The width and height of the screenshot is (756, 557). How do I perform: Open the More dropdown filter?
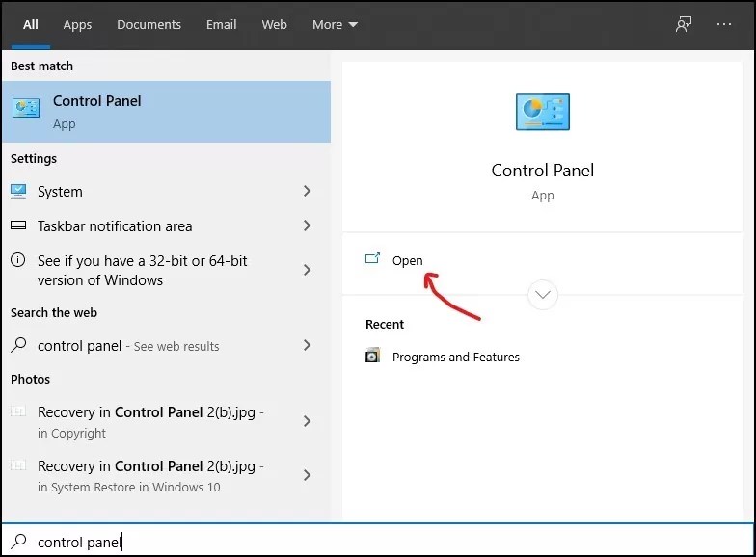click(336, 25)
